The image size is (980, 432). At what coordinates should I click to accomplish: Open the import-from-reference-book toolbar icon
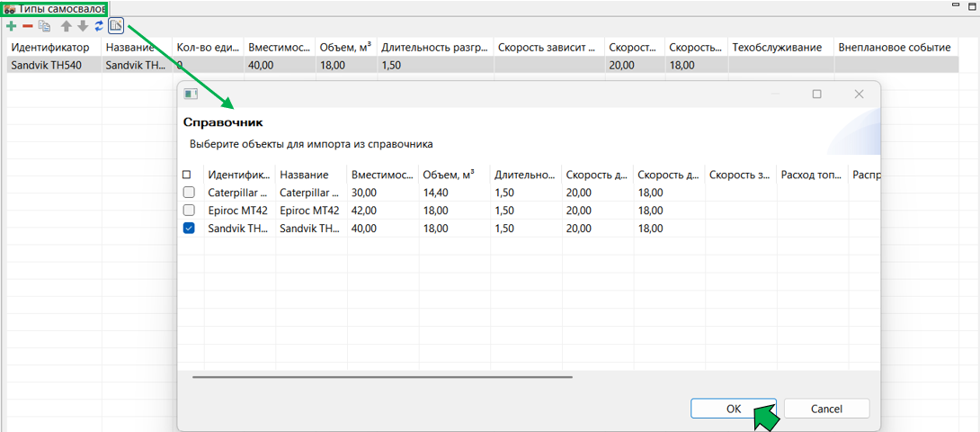pyautogui.click(x=116, y=26)
